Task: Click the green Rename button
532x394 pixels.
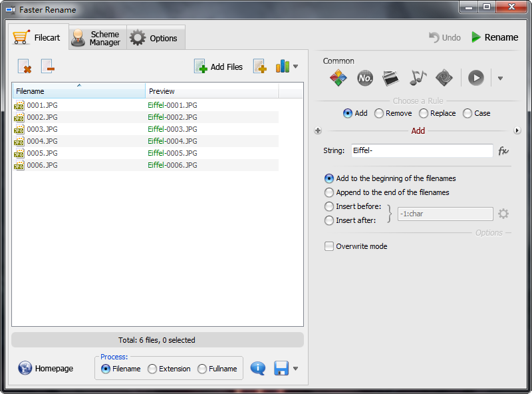Action: 495,37
